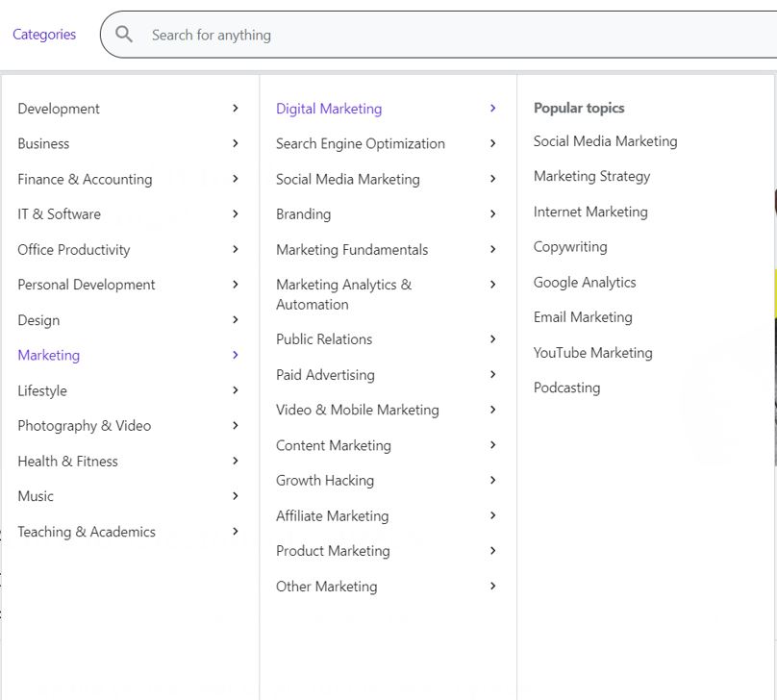Viewport: 777px width, 700px height.
Task: Click the Growth Hacking chevron arrow
Action: pyautogui.click(x=493, y=480)
